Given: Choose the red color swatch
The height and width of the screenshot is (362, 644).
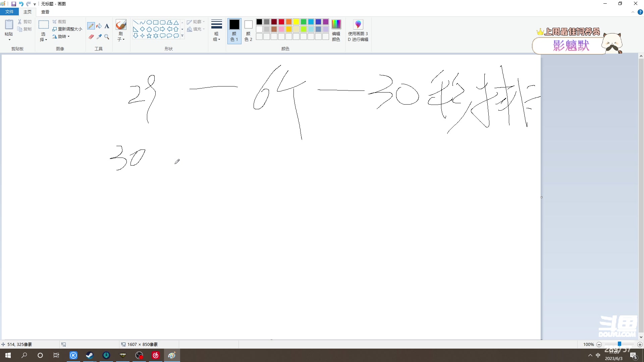Looking at the screenshot, I should [x=281, y=21].
